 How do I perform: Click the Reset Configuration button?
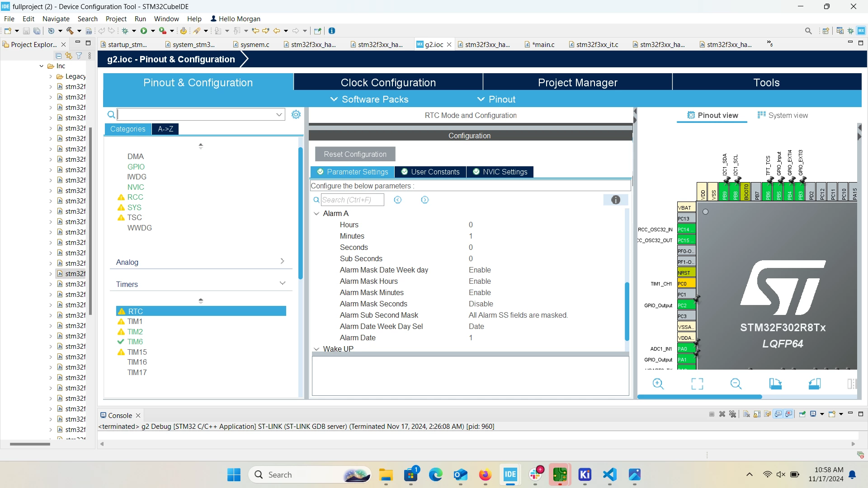pyautogui.click(x=355, y=154)
